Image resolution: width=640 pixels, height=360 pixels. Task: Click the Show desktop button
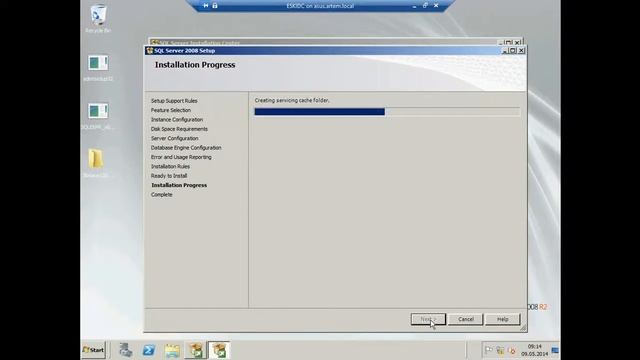coord(555,350)
